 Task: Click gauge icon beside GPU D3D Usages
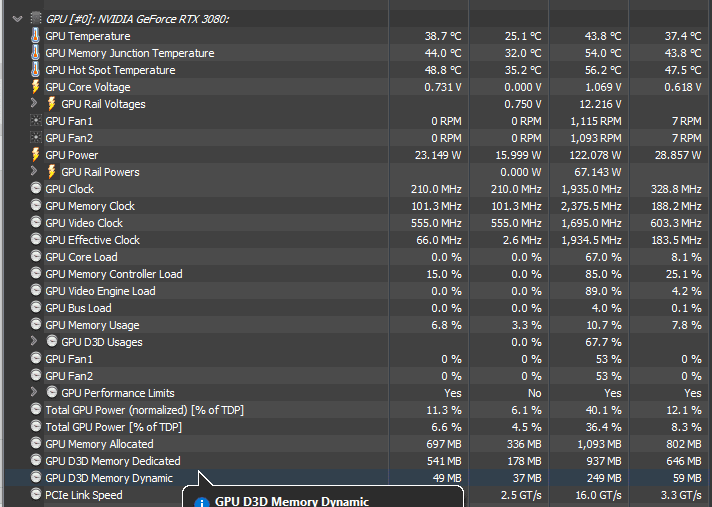pyautogui.click(x=52, y=341)
